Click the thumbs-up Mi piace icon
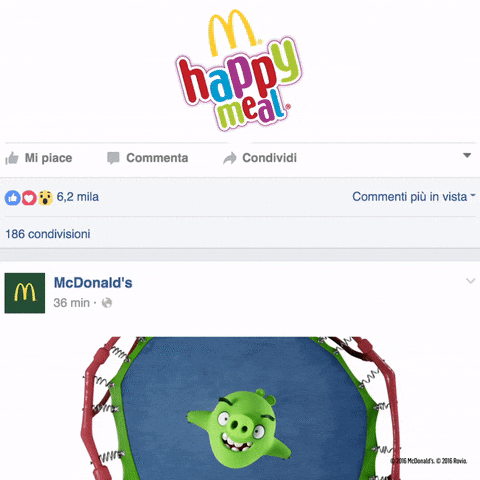The image size is (480, 480). (x=12, y=158)
